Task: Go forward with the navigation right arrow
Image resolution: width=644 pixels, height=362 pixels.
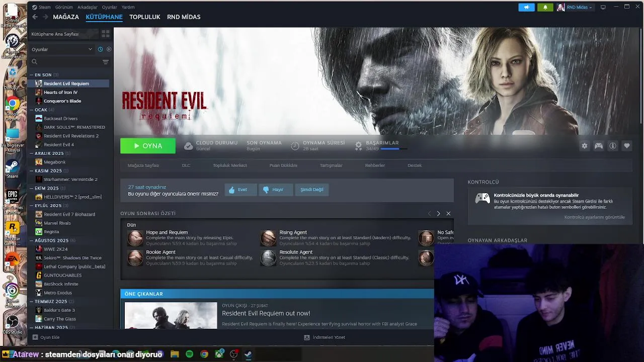Action: tap(45, 17)
